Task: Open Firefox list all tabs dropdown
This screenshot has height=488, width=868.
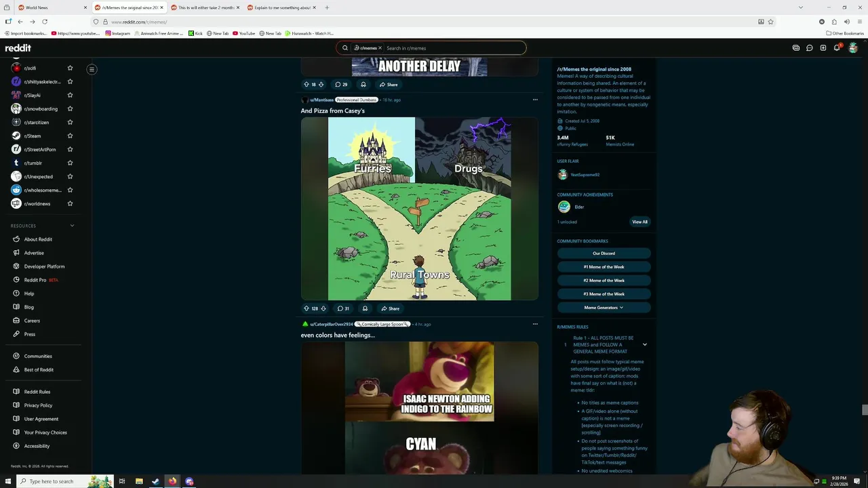Action: pos(800,7)
